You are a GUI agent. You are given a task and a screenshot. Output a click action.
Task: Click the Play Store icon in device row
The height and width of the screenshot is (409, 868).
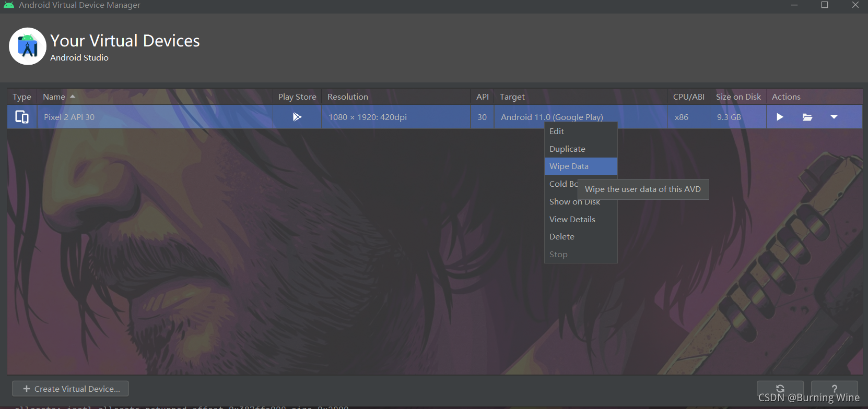pos(297,117)
